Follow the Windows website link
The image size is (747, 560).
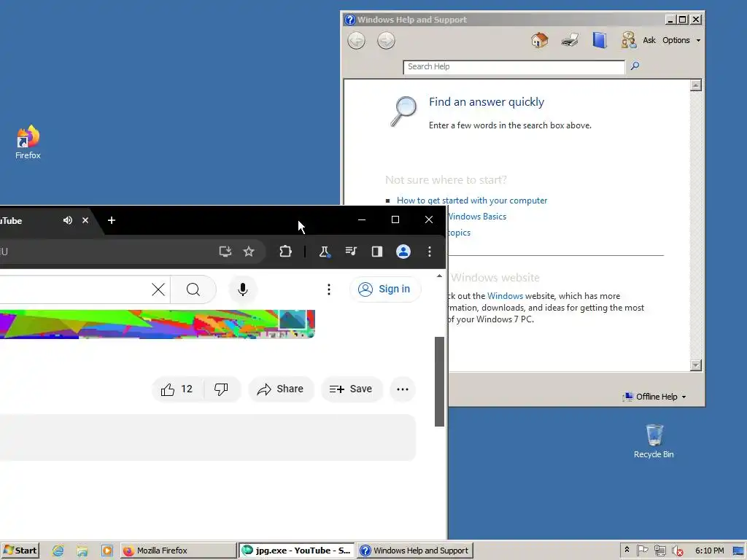(x=505, y=296)
